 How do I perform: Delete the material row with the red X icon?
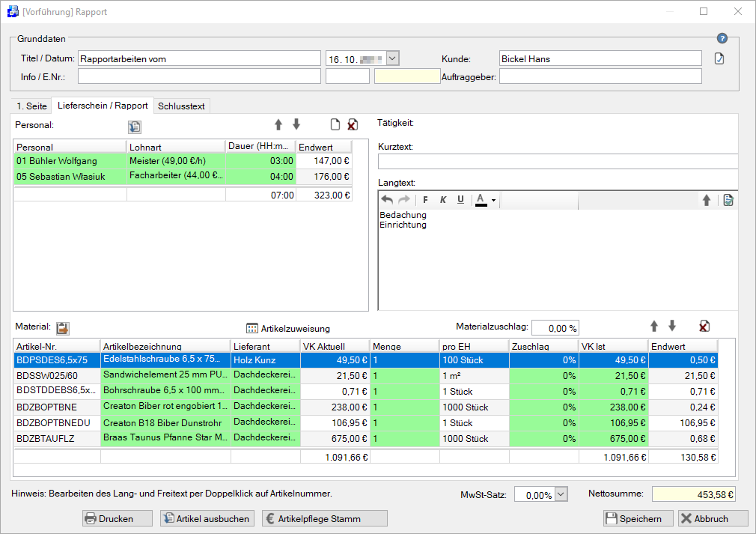tap(704, 327)
